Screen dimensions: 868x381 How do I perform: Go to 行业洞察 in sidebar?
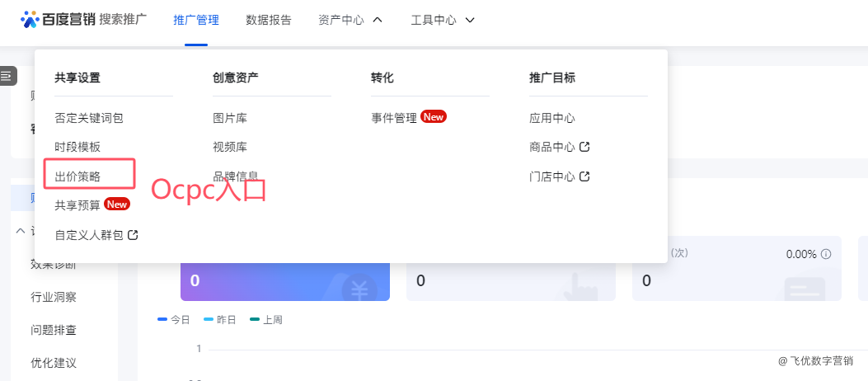(x=53, y=298)
